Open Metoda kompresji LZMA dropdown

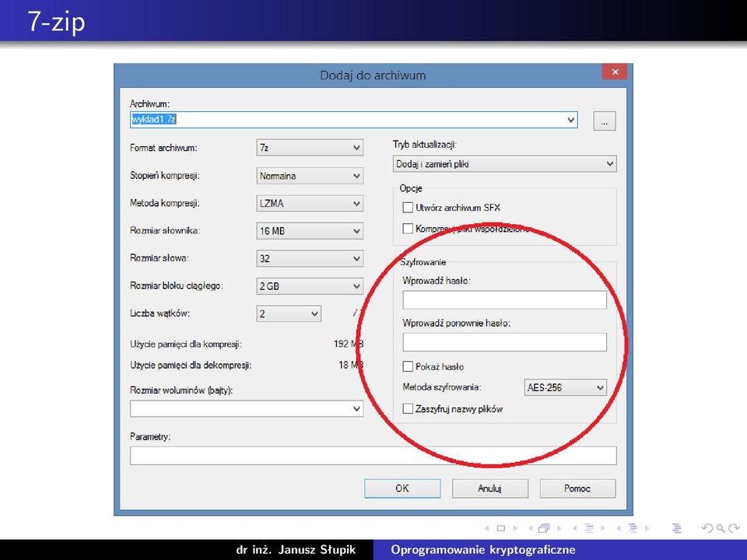(310, 203)
